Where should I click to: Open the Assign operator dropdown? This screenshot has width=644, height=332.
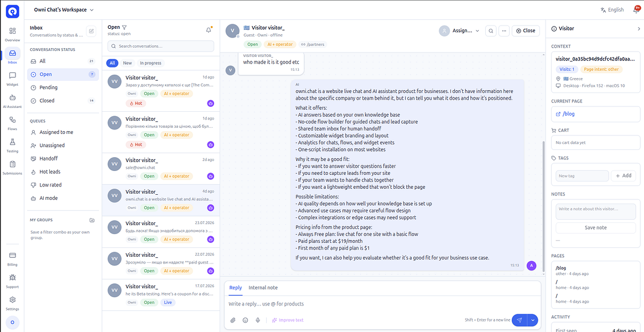pos(460,30)
